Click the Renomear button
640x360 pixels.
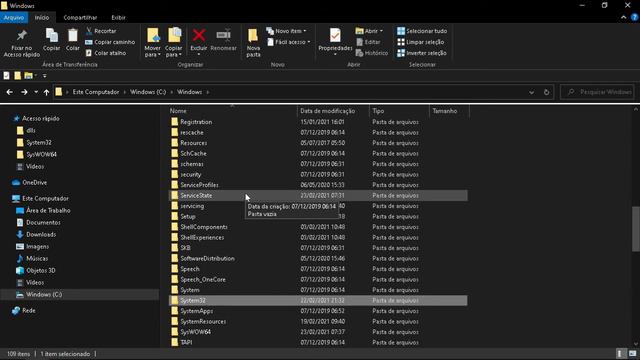(223, 40)
